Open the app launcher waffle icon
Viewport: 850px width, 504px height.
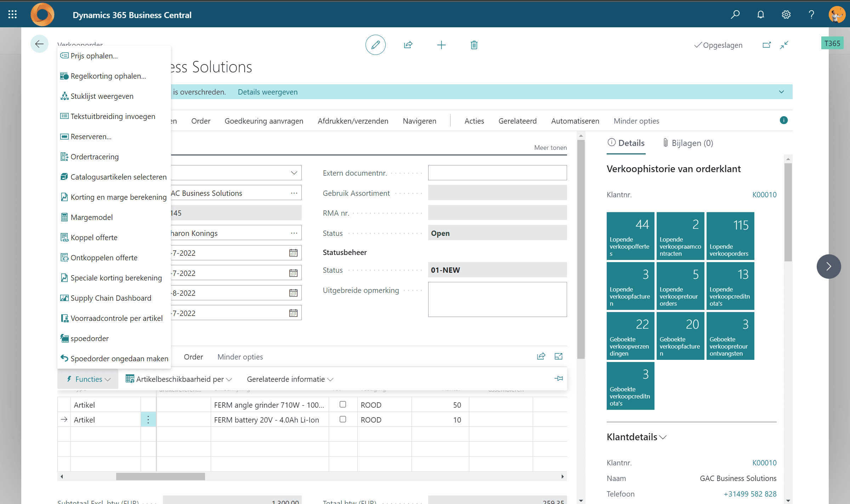tap(12, 15)
